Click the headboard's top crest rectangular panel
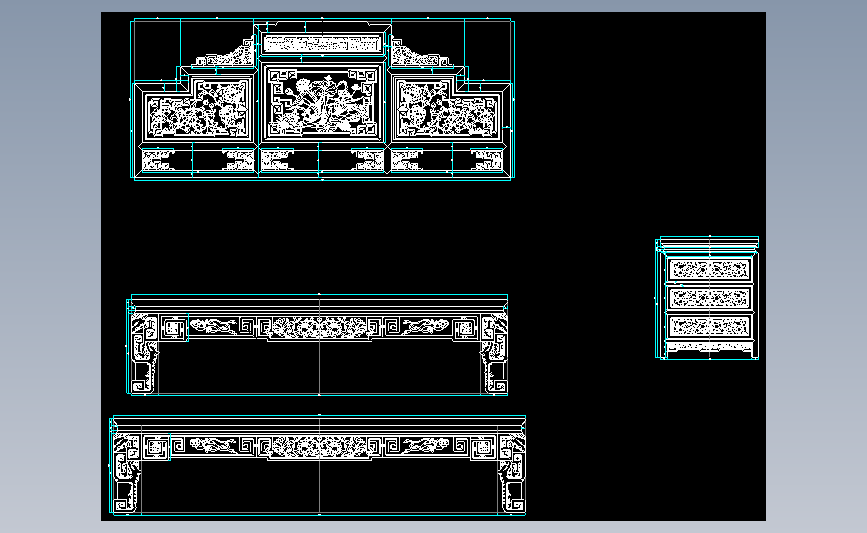867x533 pixels. click(x=323, y=44)
